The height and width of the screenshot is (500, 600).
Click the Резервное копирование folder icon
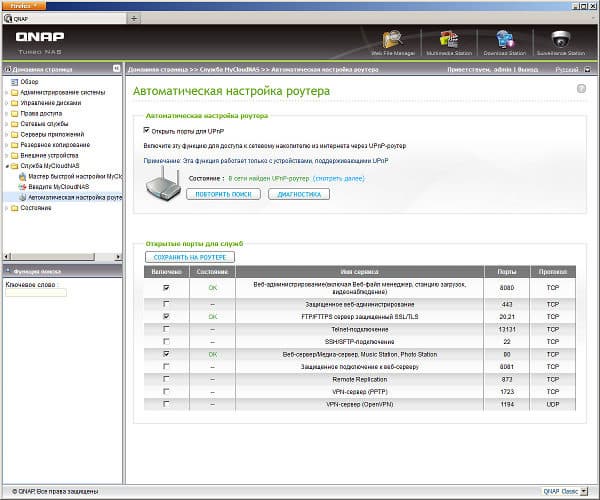[15, 145]
